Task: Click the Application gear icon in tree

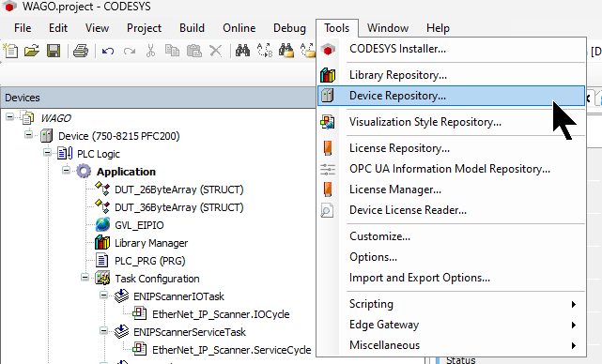Action: 84,172
